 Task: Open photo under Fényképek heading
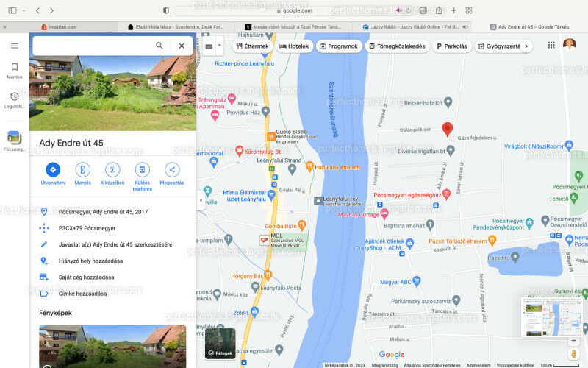112,346
